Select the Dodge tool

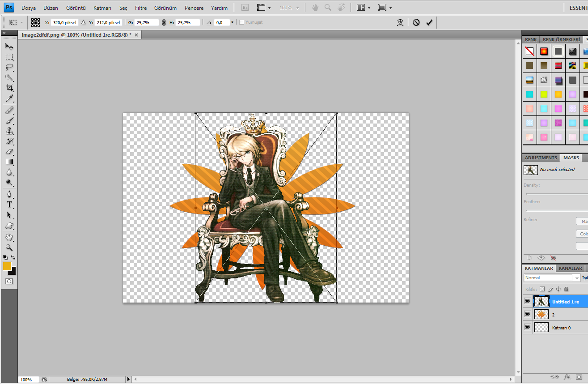click(x=9, y=183)
